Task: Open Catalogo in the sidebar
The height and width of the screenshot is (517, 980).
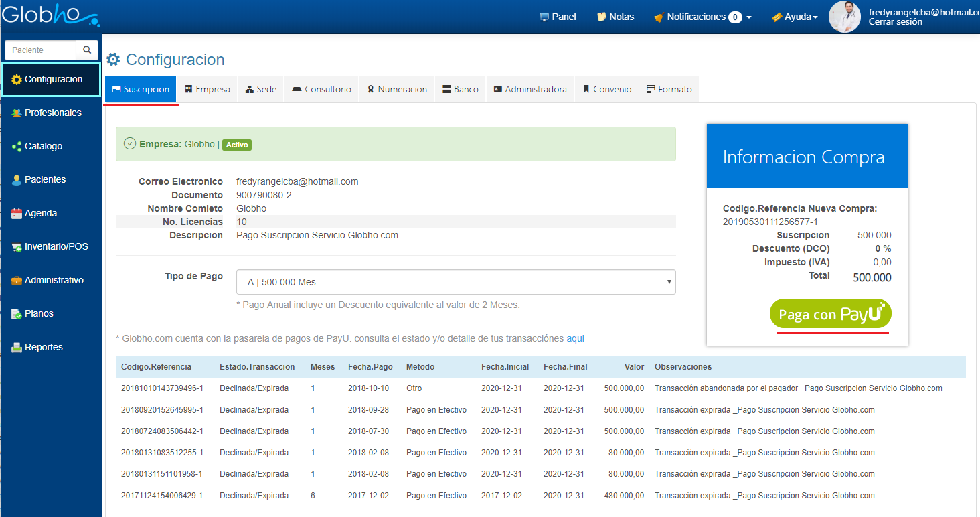Action: pos(43,146)
